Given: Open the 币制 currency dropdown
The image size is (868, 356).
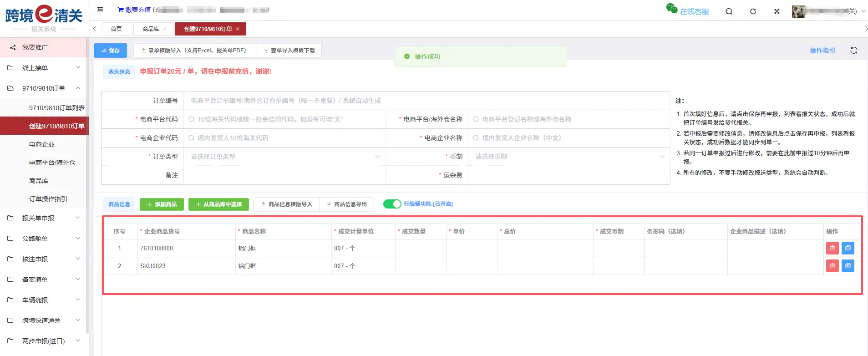Looking at the screenshot, I should [569, 157].
